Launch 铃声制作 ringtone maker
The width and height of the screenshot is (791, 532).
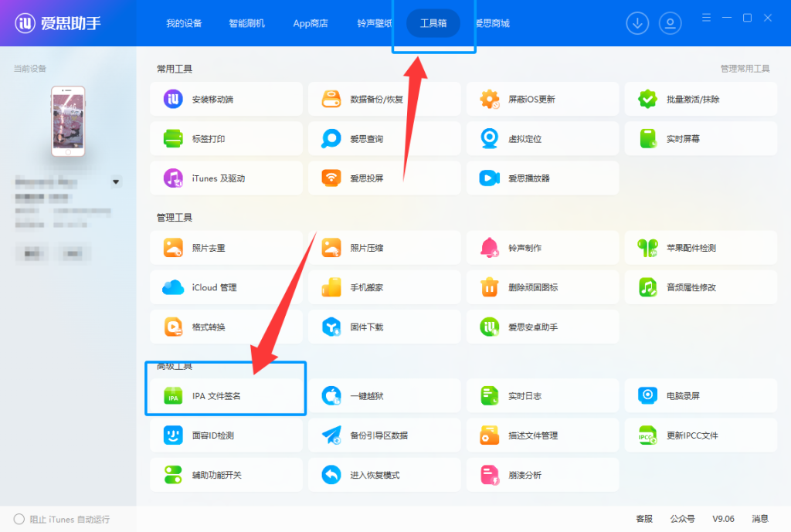[x=542, y=248]
